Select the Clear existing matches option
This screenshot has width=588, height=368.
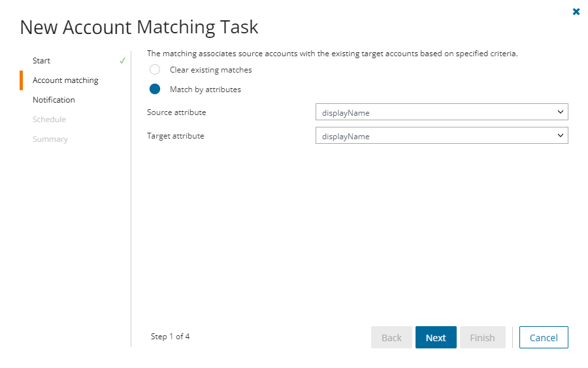(x=155, y=70)
